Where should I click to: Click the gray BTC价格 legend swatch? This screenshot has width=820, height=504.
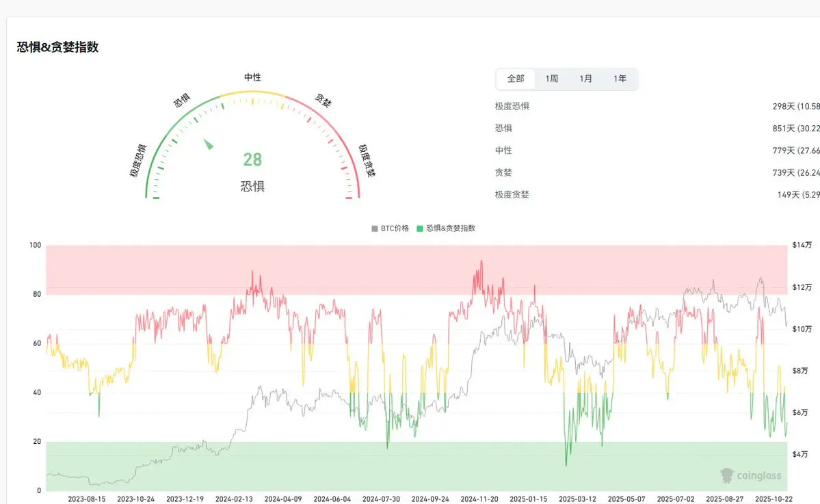click(375, 228)
